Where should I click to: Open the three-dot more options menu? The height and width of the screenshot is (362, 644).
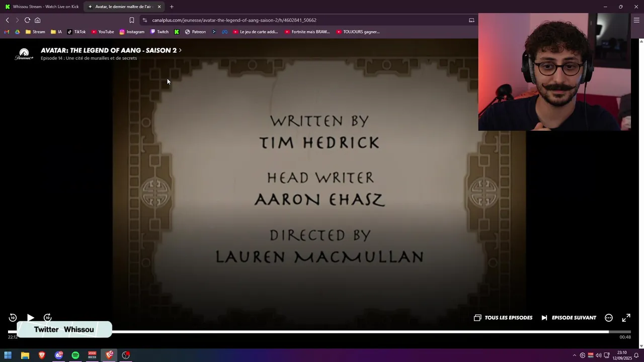coord(609,318)
